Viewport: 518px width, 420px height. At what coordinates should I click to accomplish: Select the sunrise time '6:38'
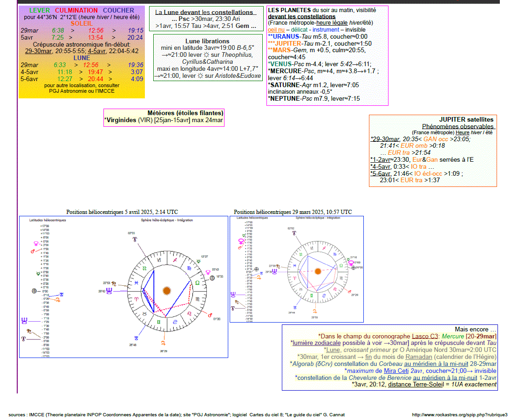pos(58,30)
